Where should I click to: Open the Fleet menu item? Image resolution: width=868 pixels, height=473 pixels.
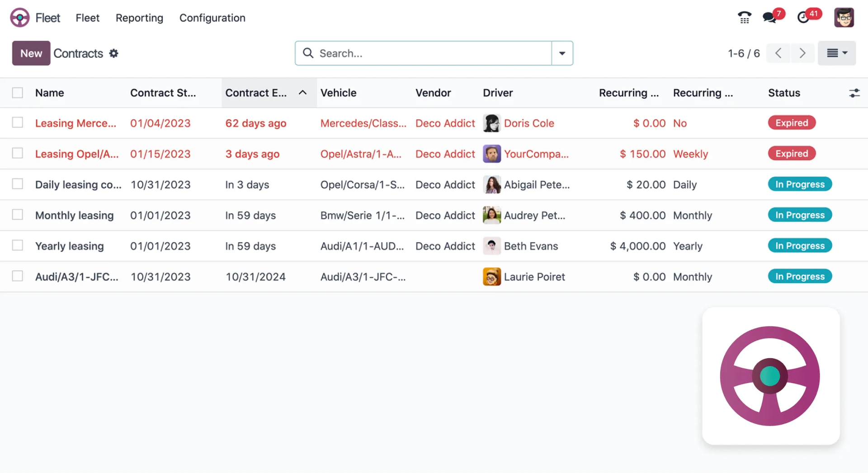(x=87, y=18)
